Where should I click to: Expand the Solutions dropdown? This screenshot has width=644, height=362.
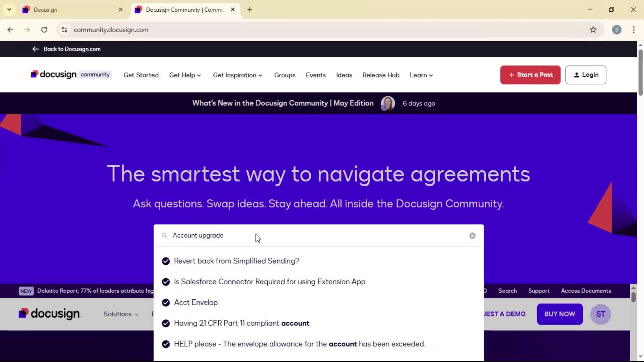point(121,314)
